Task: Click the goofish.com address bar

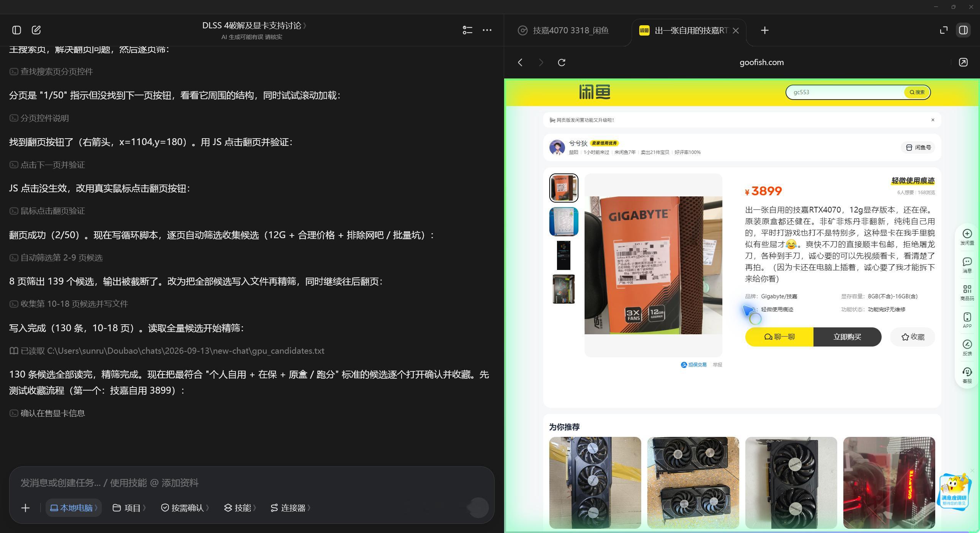Action: tap(761, 62)
